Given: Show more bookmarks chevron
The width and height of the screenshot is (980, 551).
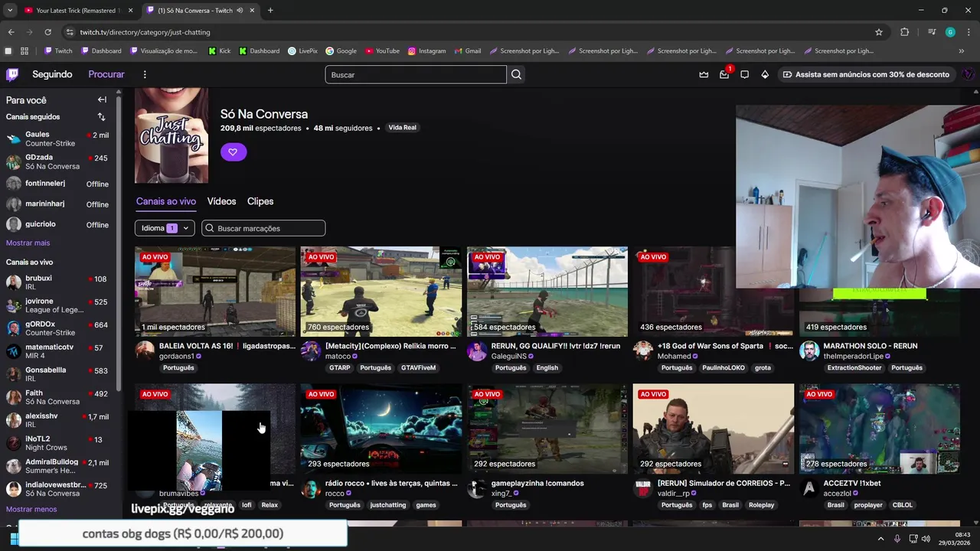Looking at the screenshot, I should [962, 51].
